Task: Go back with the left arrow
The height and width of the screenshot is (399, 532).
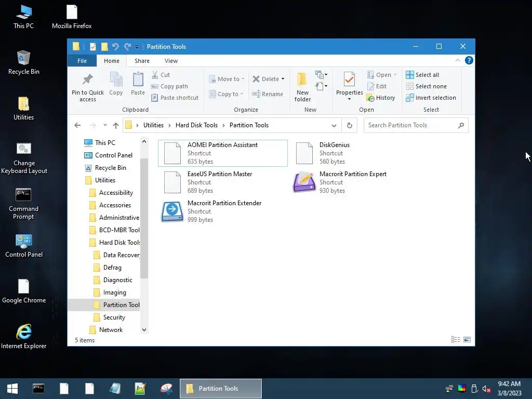Action: tap(77, 125)
